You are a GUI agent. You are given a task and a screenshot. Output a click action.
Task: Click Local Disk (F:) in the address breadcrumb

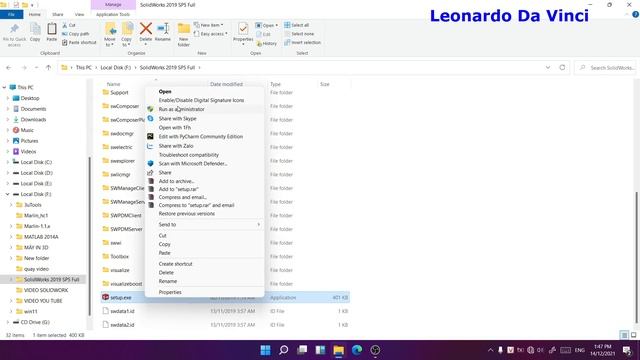tap(116, 68)
